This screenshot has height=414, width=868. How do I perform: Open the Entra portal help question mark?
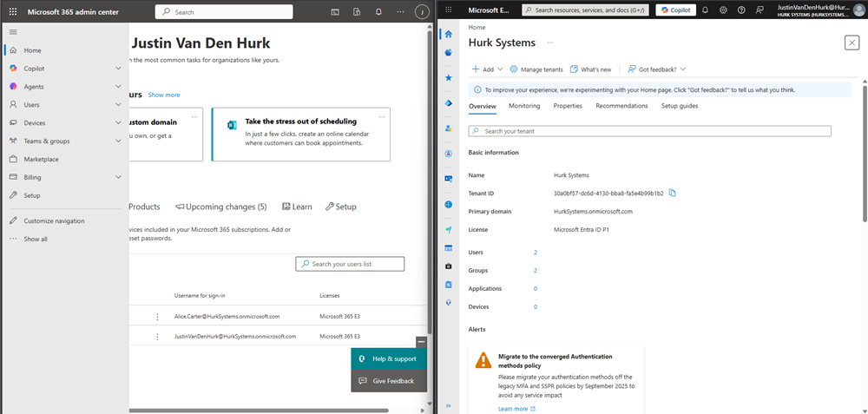pos(741,10)
